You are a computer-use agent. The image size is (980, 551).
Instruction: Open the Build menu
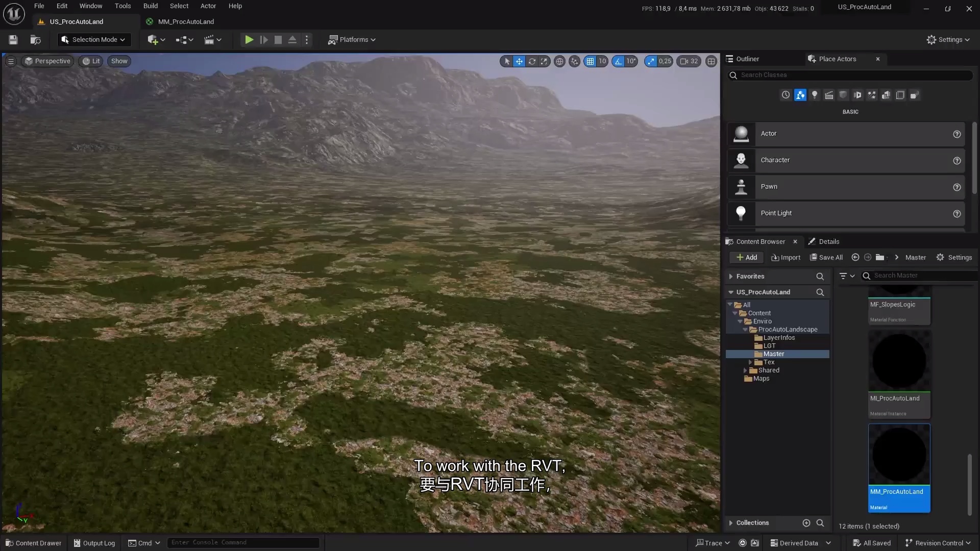click(150, 6)
